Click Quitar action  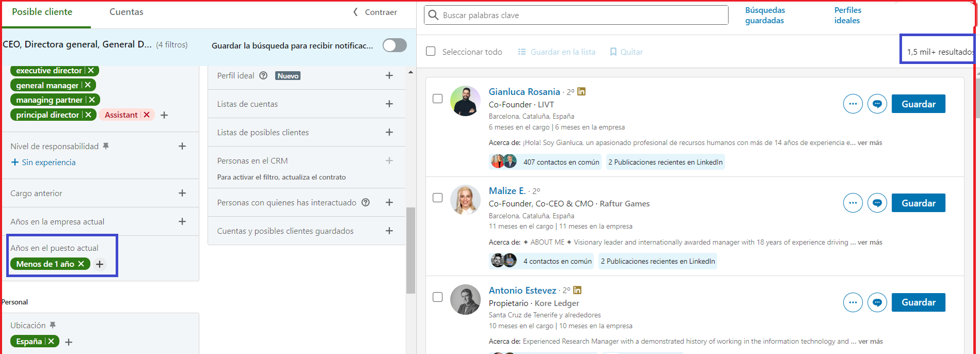coord(626,52)
